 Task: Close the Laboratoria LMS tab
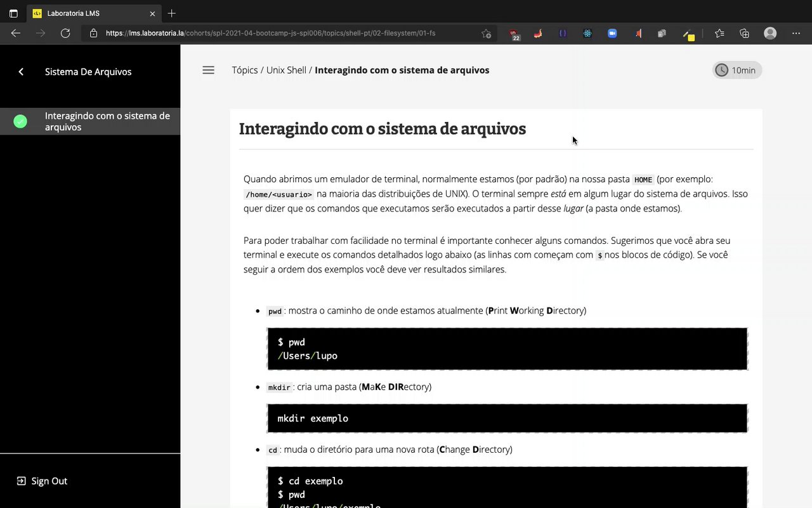[152, 13]
